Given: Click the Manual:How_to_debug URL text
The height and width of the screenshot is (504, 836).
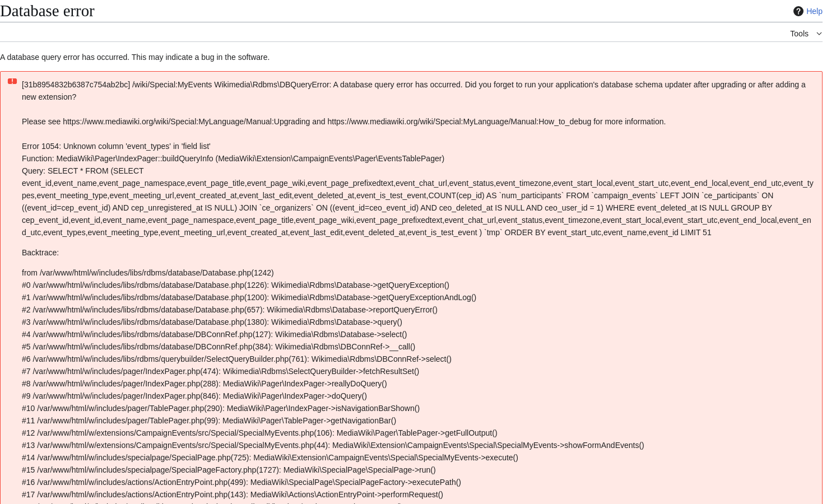Looking at the screenshot, I should pyautogui.click(x=459, y=122).
